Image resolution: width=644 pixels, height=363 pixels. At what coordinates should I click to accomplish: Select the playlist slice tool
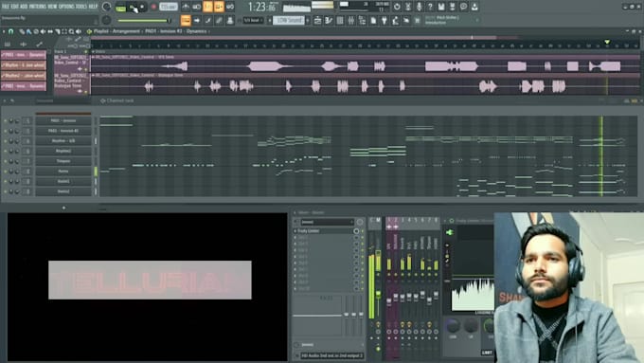pos(58,31)
